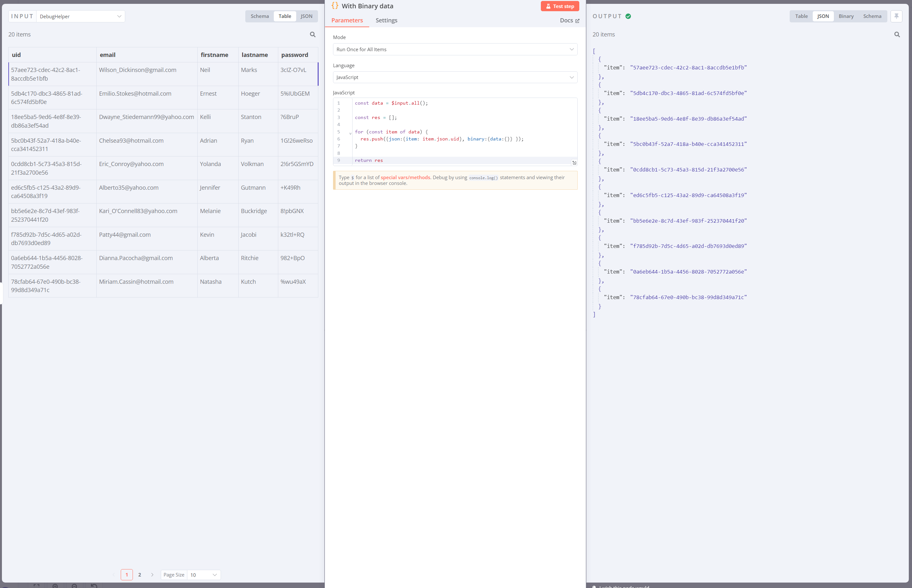Pin the output data with pin icon
This screenshot has height=588, width=912.
click(x=896, y=16)
